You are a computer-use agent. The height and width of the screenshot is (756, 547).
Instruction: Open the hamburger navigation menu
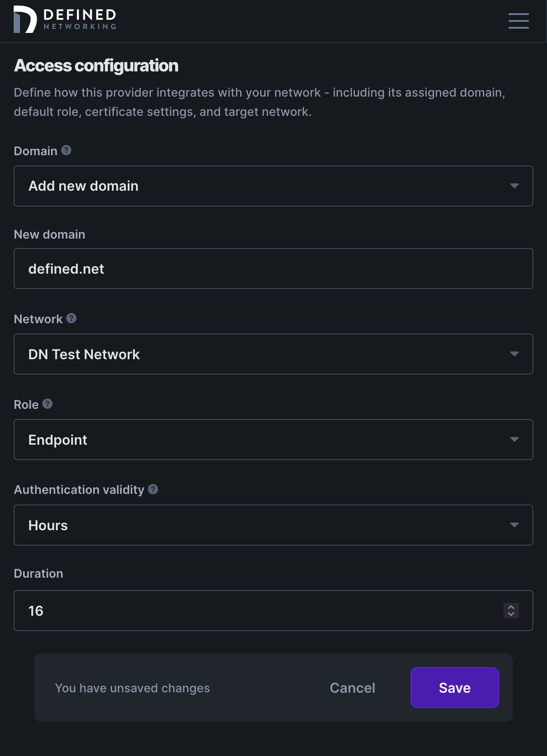[518, 21]
